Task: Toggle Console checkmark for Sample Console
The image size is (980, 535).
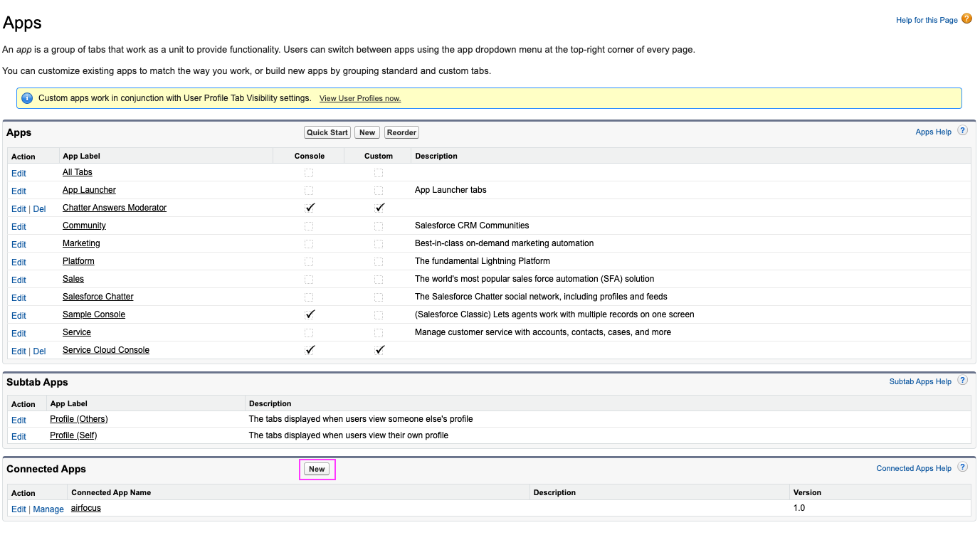Action: coord(310,314)
